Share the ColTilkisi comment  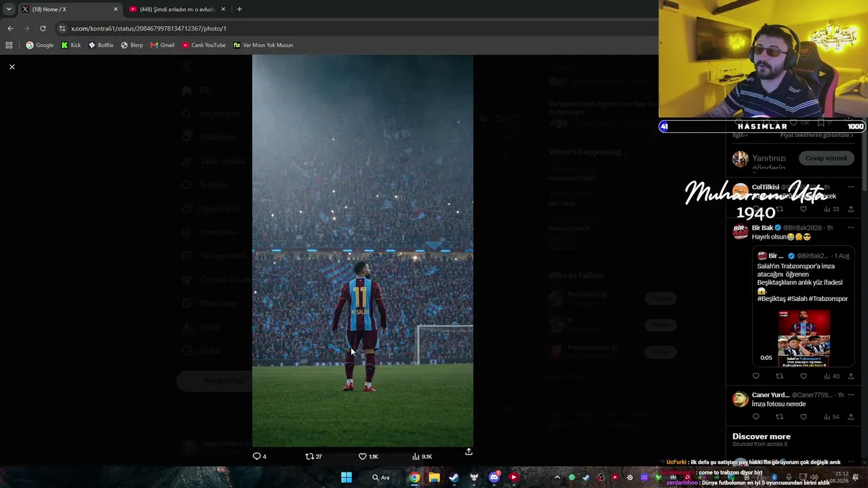851,209
